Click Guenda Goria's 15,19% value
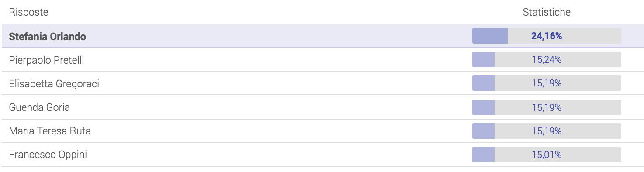 click(547, 107)
